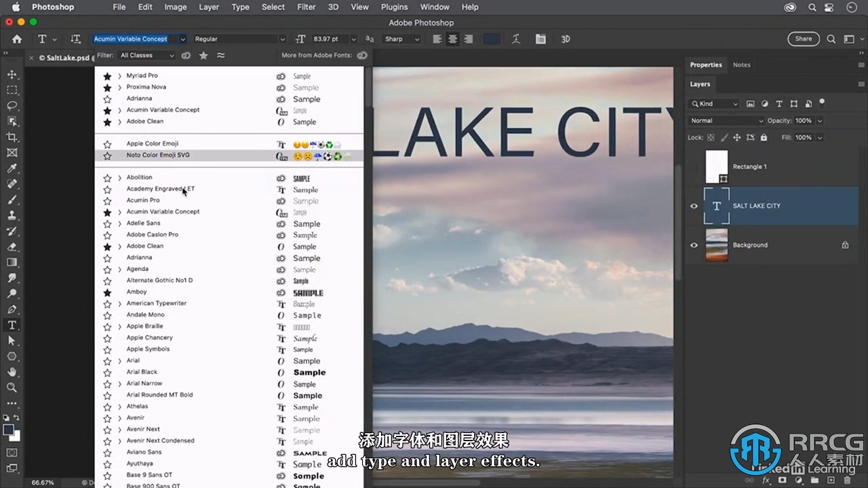Open the search icon in options bar
Viewport: 868px width, 488px height.
click(x=831, y=39)
